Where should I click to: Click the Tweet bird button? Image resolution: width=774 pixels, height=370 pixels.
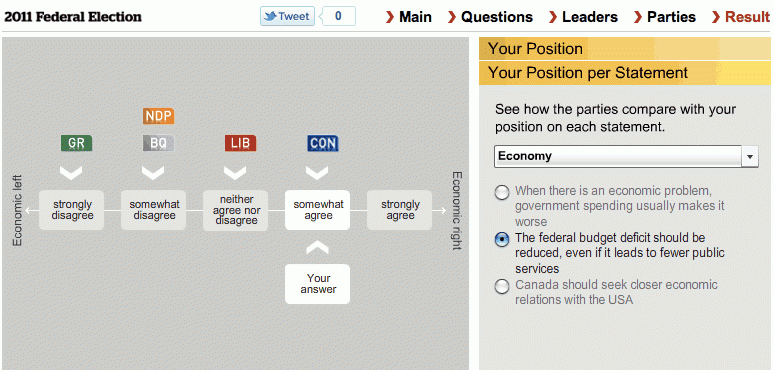point(287,16)
